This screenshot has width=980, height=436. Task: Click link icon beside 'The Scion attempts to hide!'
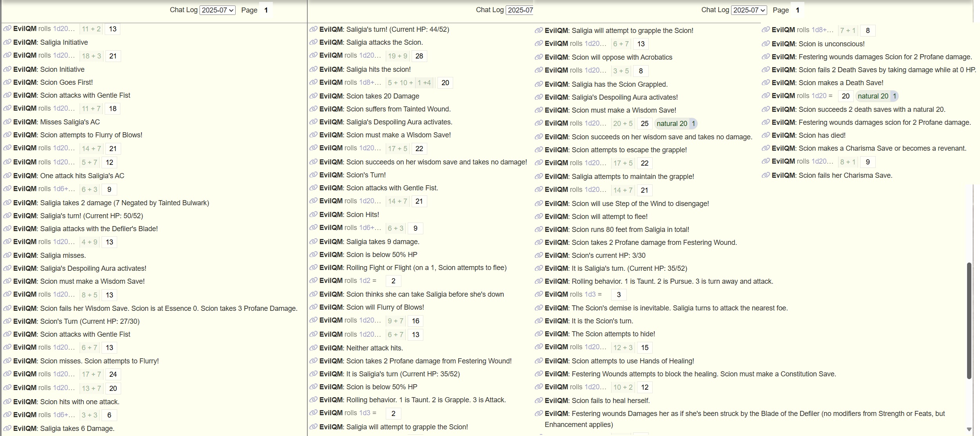[539, 334]
